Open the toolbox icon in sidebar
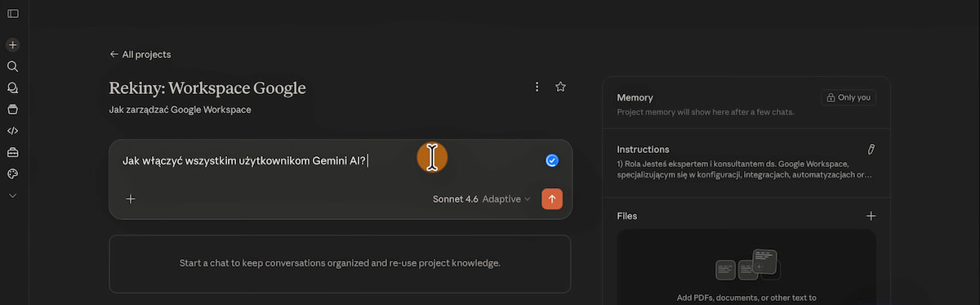 pos(12,152)
